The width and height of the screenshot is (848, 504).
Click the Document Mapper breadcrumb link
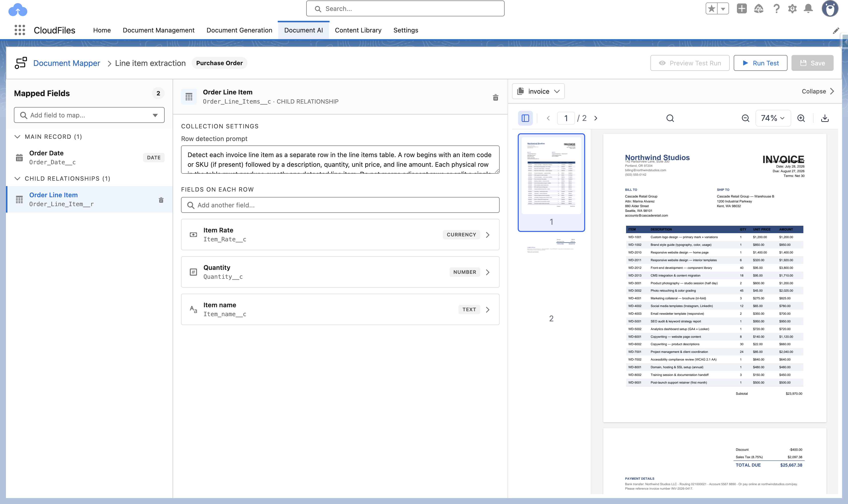point(67,63)
